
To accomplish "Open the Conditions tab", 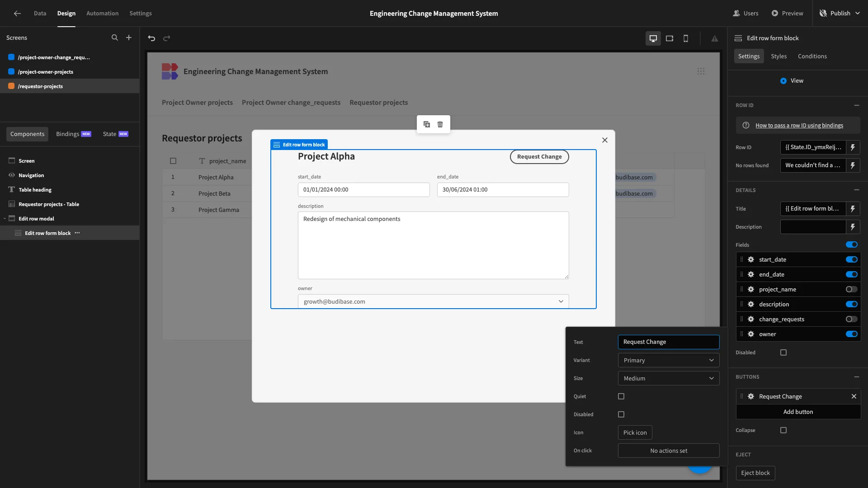I will (x=812, y=56).
